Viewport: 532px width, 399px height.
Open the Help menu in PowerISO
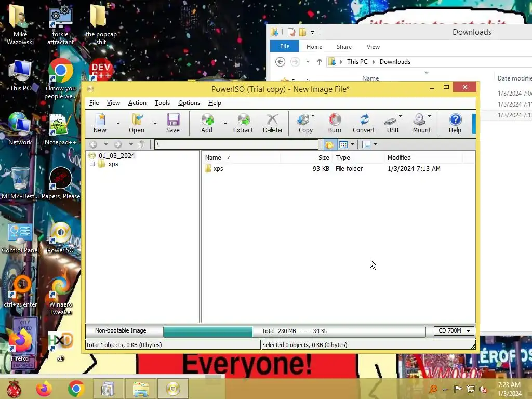coord(215,103)
